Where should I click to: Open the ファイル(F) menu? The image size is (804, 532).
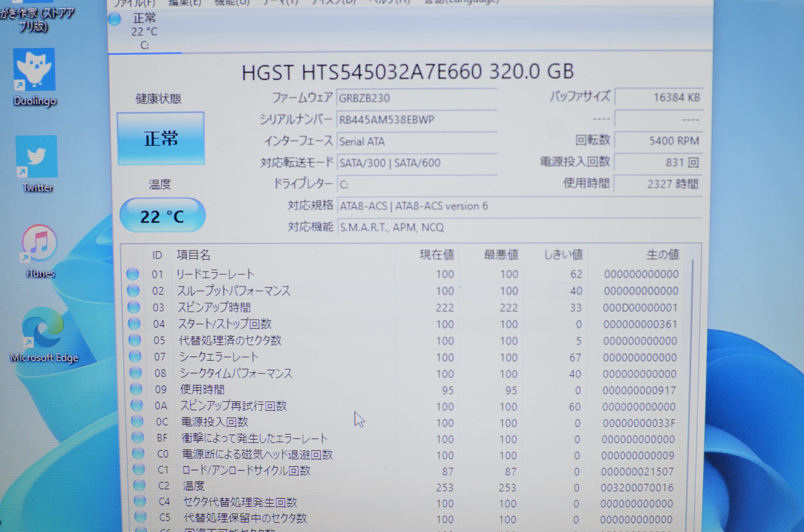(134, 3)
